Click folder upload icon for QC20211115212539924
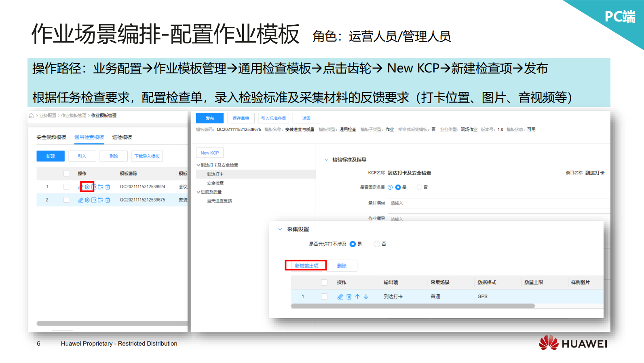 coord(101,187)
